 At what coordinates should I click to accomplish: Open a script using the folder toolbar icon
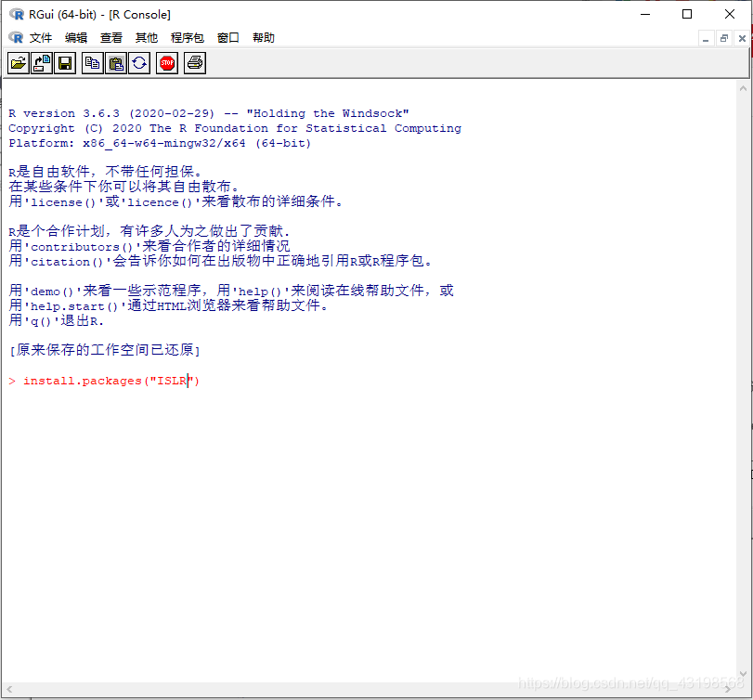point(18,62)
